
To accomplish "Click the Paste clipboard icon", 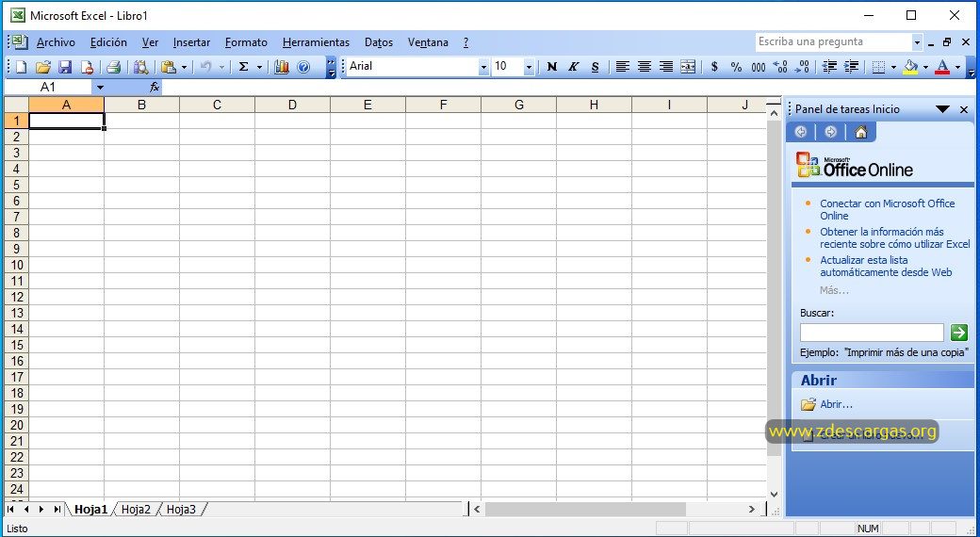I will [x=168, y=67].
